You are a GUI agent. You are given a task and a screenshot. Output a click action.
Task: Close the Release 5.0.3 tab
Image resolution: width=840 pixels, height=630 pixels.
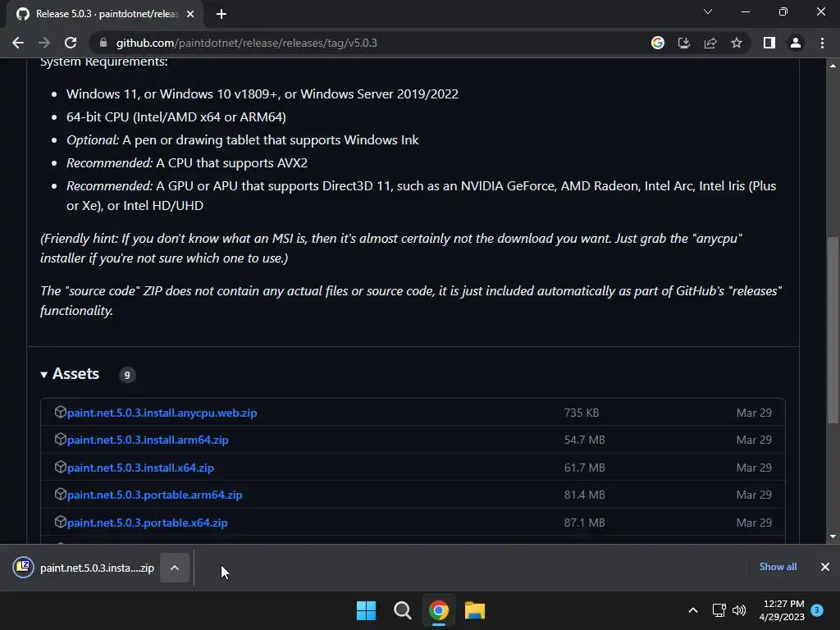(190, 14)
